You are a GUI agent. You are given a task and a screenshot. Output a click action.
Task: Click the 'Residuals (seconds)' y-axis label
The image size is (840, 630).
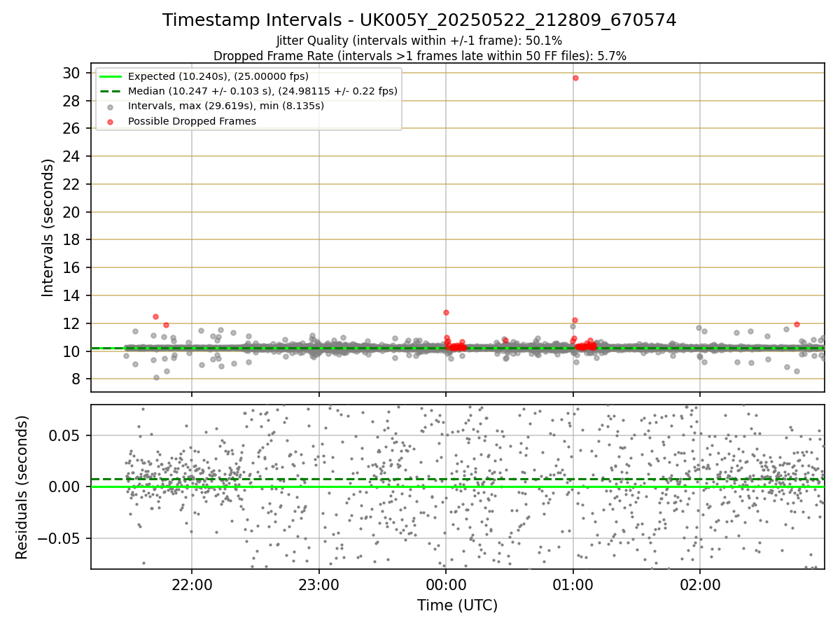(x=22, y=487)
